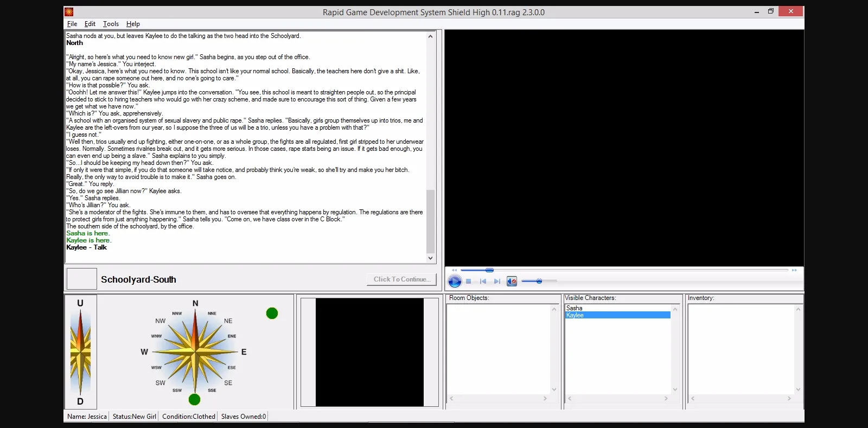868x428 pixels.
Task: Select Kaylee in Visible Characters list
Action: tap(575, 315)
